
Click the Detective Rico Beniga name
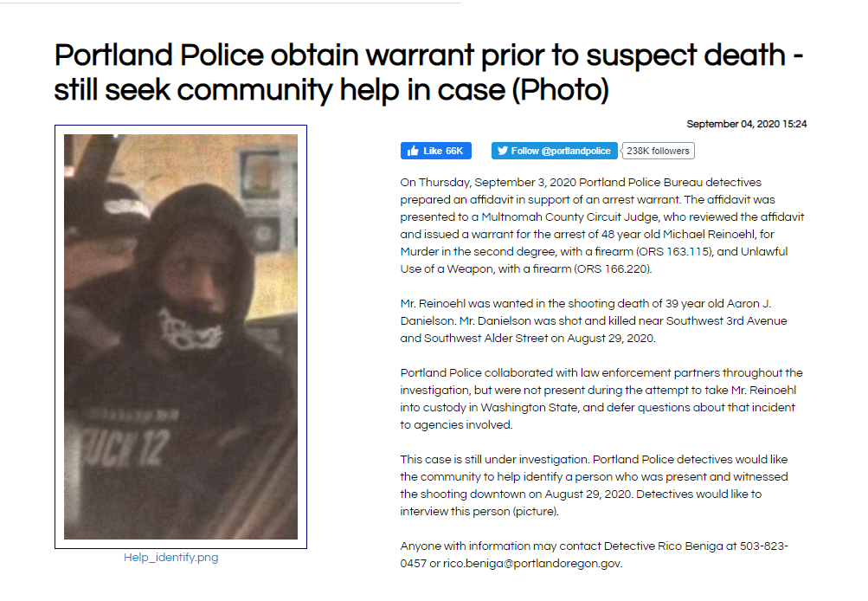tap(663, 546)
